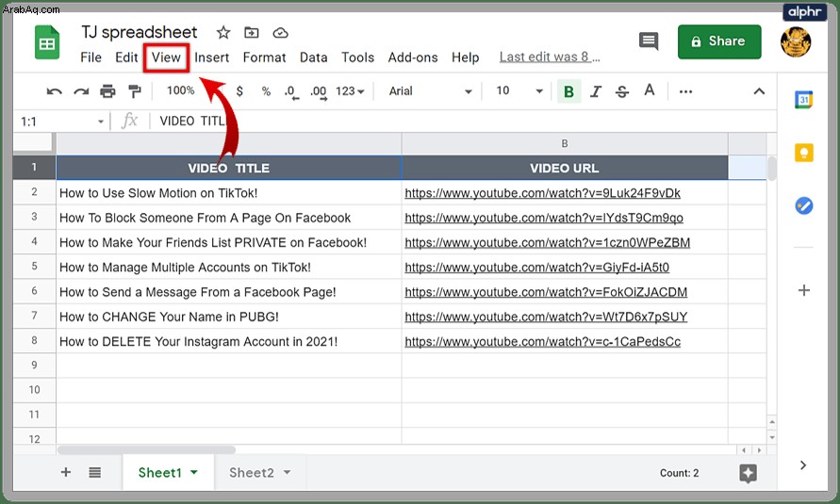This screenshot has width=840, height=504.
Task: Toggle bold formatting
Action: (568, 91)
